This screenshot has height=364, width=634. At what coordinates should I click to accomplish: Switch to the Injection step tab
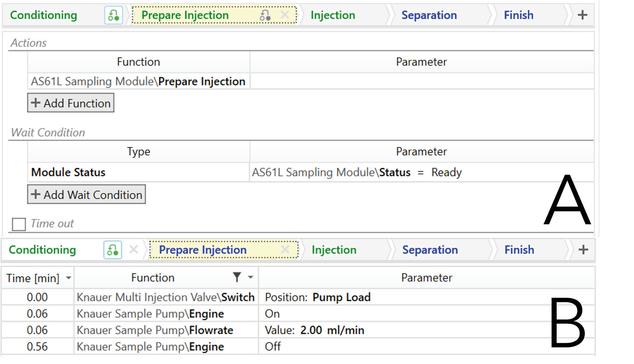click(333, 15)
